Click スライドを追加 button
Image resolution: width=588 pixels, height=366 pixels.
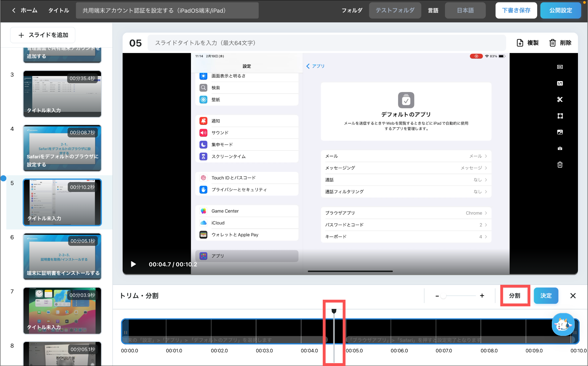(x=43, y=35)
